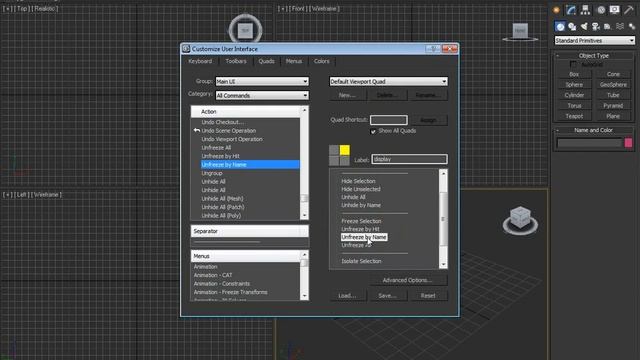Open the Group dropdown showing Main UI
Screen dimensions: 640x360
(x=262, y=82)
